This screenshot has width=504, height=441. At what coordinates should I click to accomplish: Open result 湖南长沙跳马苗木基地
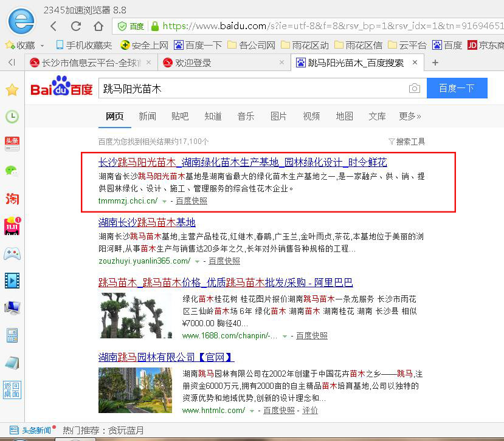147,222
